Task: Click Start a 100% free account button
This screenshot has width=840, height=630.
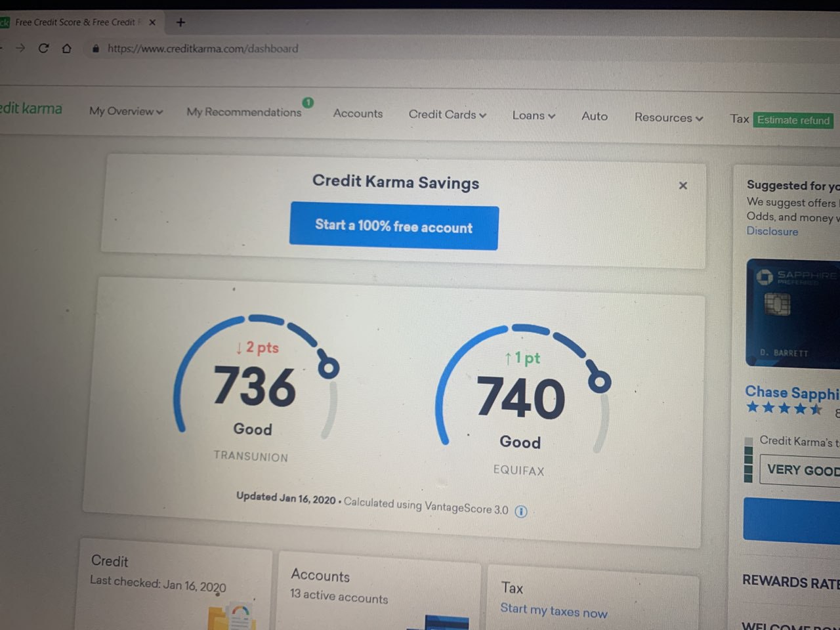Action: [394, 226]
